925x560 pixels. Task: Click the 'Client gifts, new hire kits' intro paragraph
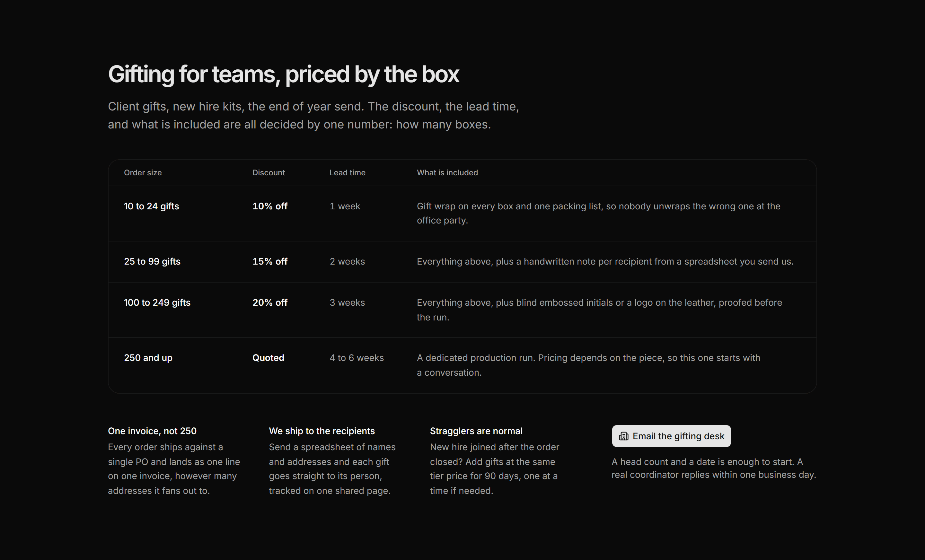(x=313, y=115)
